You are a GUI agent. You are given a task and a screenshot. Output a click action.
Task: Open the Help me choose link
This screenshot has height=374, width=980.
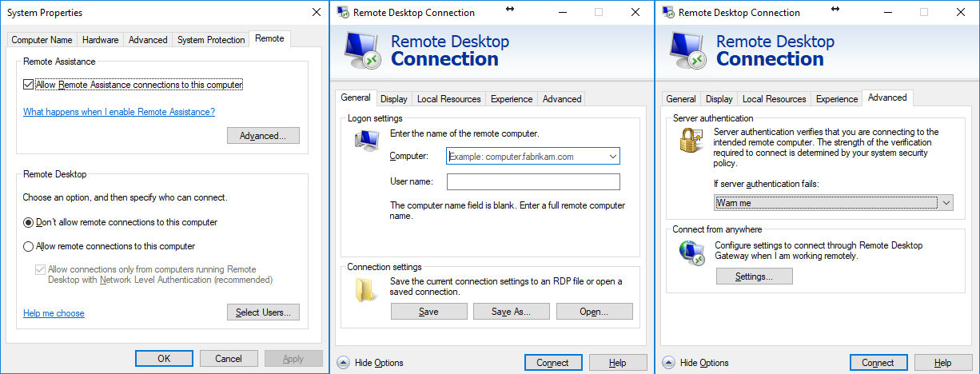(x=54, y=313)
